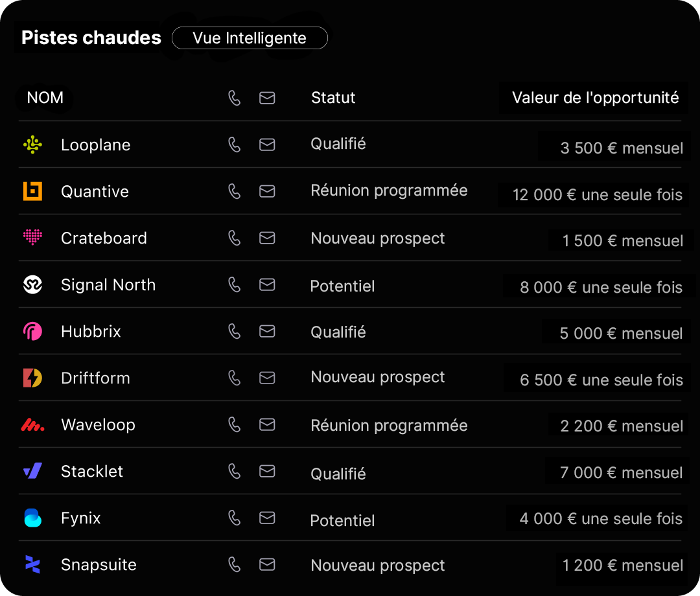Send email to Signal North via envelope icon
700x596 pixels.
point(267,284)
